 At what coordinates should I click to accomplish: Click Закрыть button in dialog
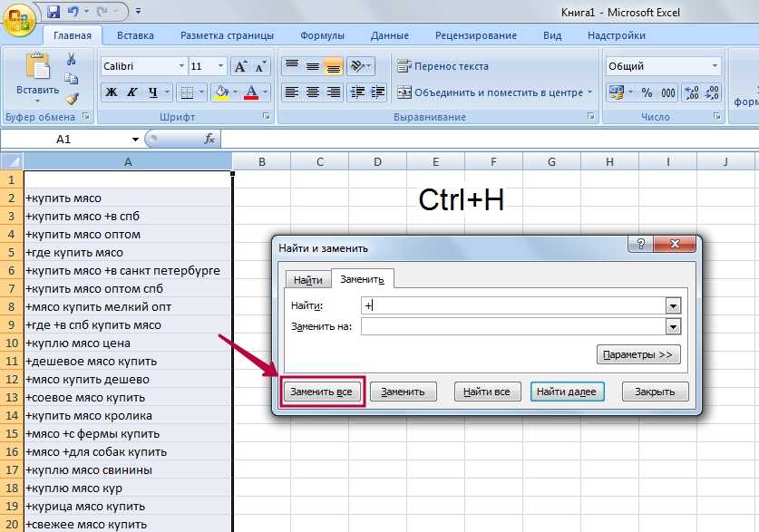pos(655,392)
